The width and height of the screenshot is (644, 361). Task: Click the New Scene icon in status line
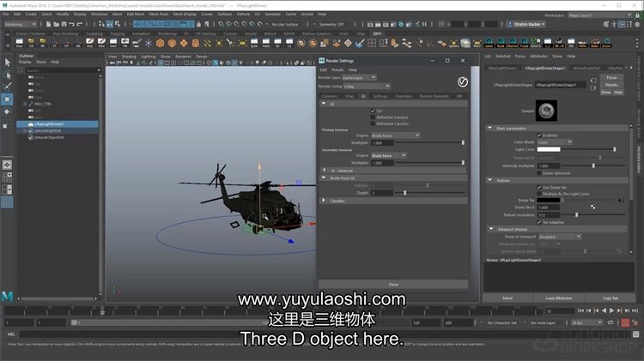(x=48, y=24)
